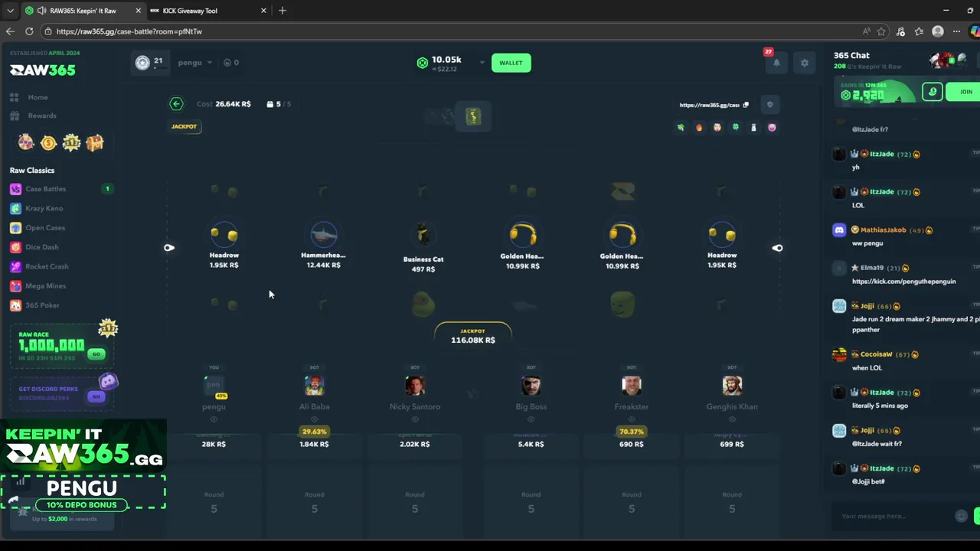Click the RAW365 logo

(x=43, y=70)
